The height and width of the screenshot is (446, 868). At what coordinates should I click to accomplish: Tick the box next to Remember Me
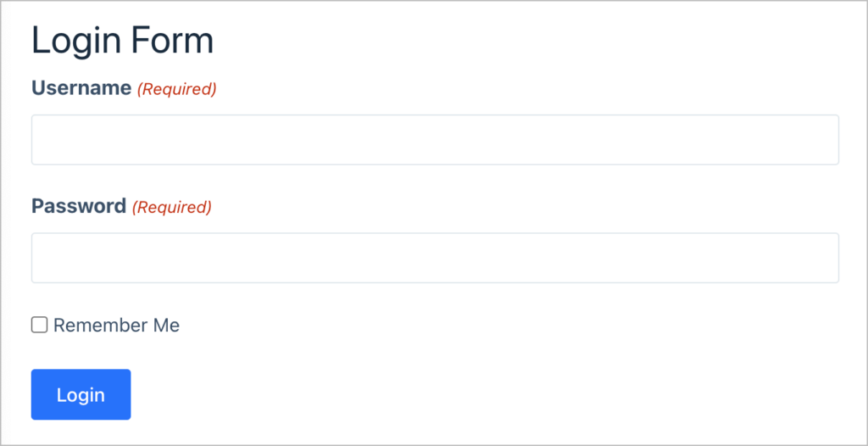click(x=39, y=325)
